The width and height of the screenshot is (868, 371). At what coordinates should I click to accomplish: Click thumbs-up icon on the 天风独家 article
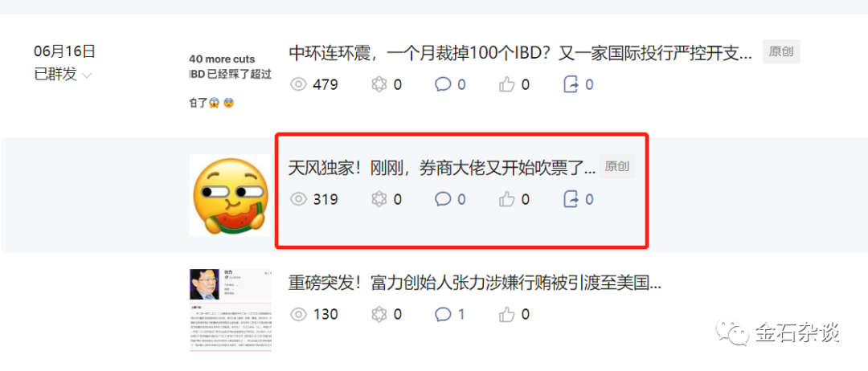pyautogui.click(x=507, y=199)
